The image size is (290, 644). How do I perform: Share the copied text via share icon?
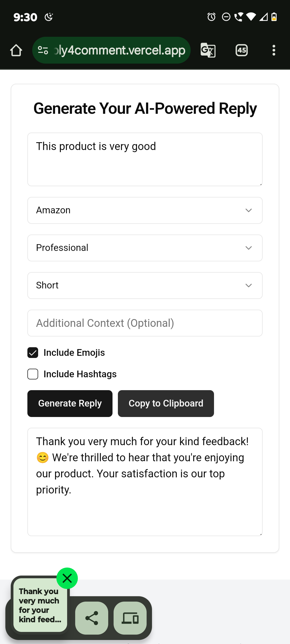click(x=92, y=618)
